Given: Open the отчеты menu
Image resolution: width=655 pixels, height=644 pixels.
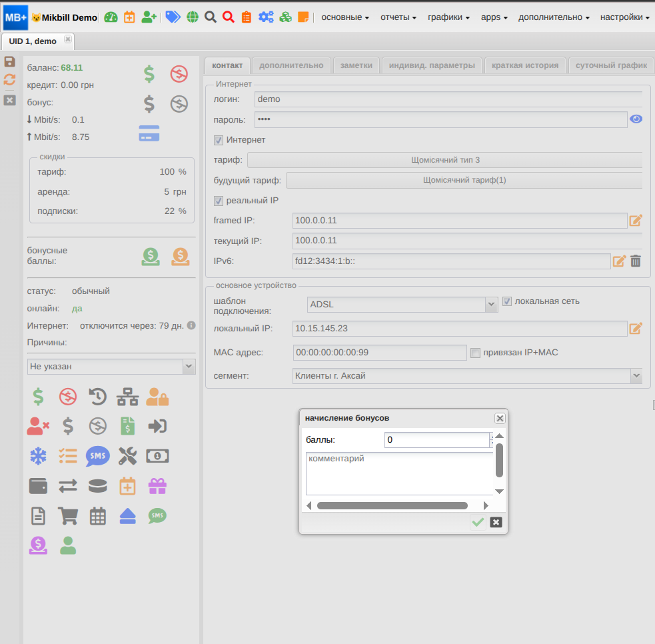Looking at the screenshot, I should coord(398,17).
